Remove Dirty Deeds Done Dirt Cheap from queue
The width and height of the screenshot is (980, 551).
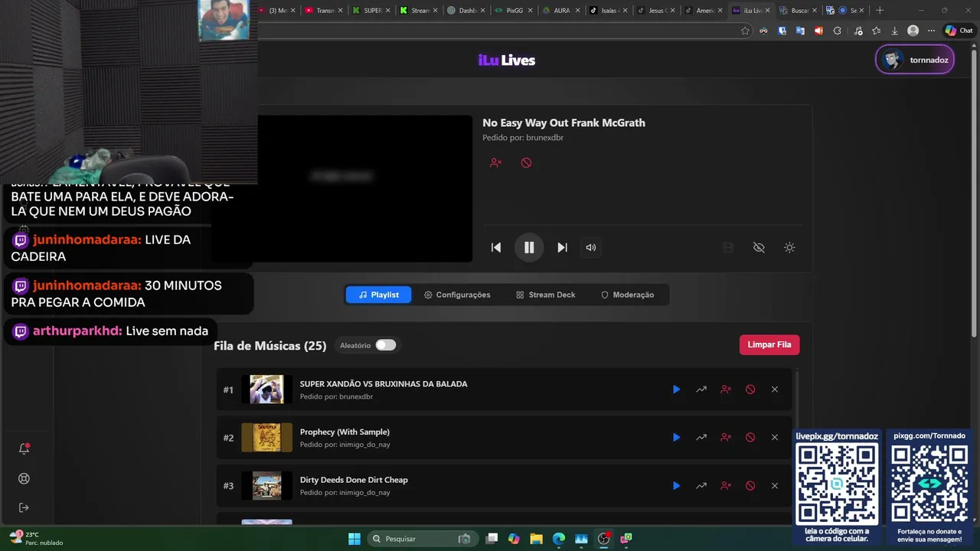pos(775,486)
